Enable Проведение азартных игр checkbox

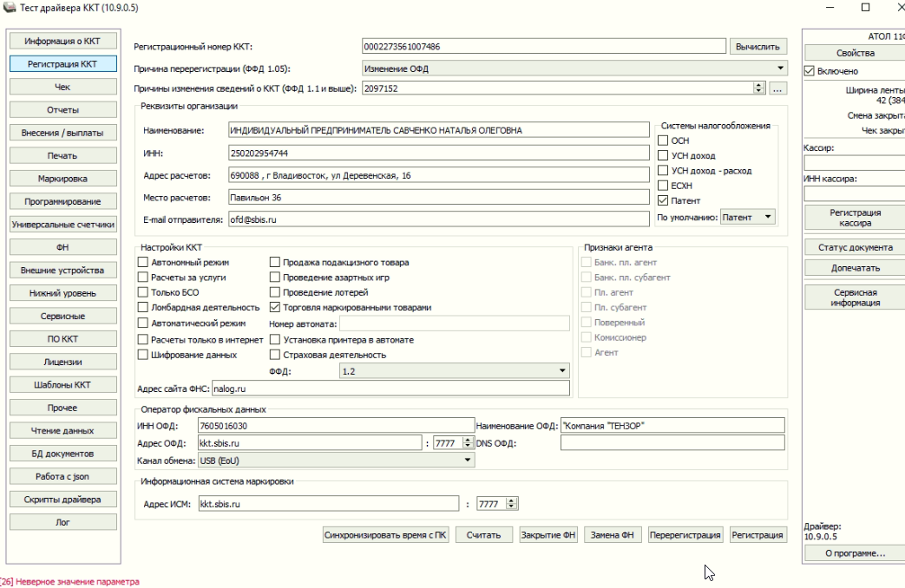pyautogui.click(x=275, y=277)
